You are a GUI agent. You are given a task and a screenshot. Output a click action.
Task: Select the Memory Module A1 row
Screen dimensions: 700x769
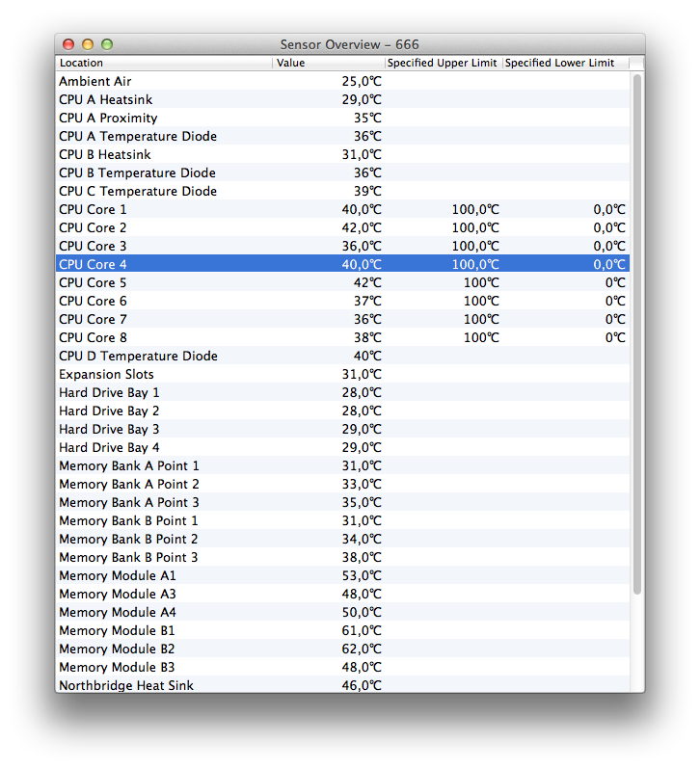coord(342,575)
